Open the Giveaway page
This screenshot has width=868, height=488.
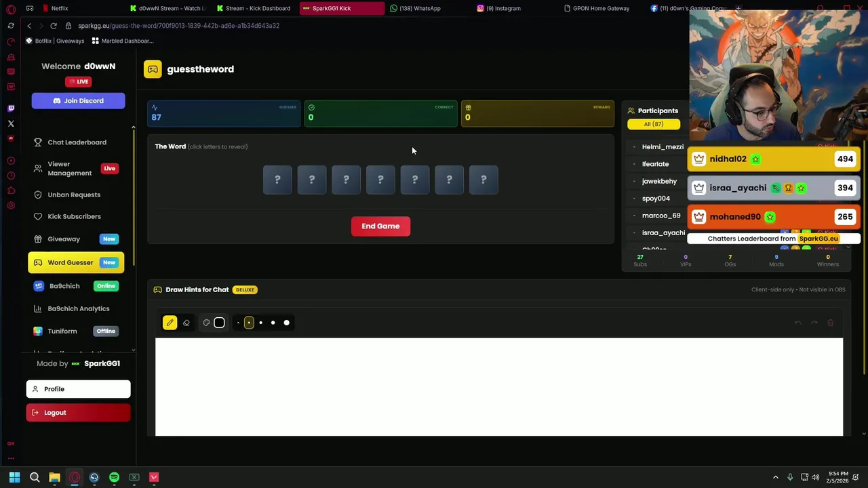(76, 239)
